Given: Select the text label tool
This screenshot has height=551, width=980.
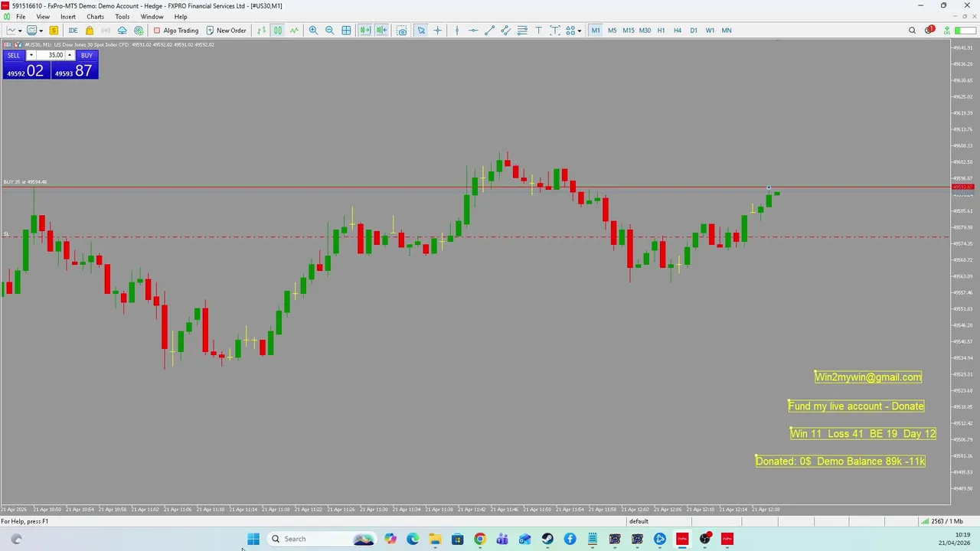Looking at the screenshot, I should [554, 31].
